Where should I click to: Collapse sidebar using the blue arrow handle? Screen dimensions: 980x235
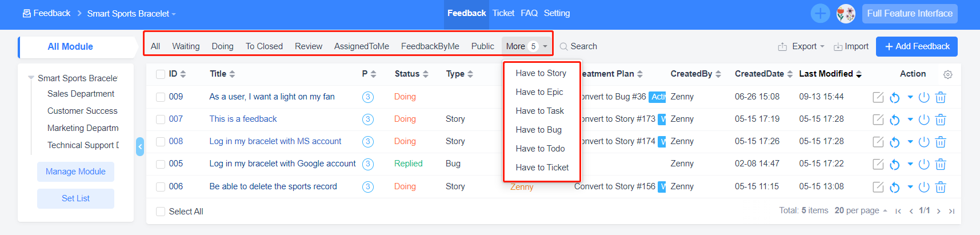tap(140, 147)
